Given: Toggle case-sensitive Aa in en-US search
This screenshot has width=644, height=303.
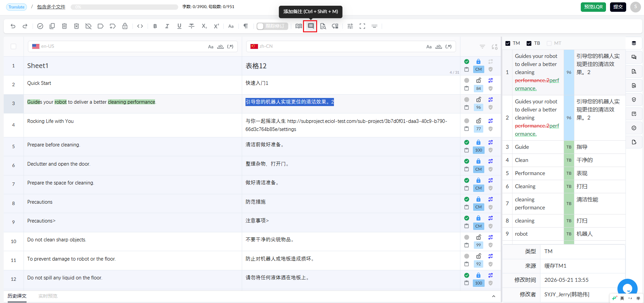Looking at the screenshot, I should point(211,46).
